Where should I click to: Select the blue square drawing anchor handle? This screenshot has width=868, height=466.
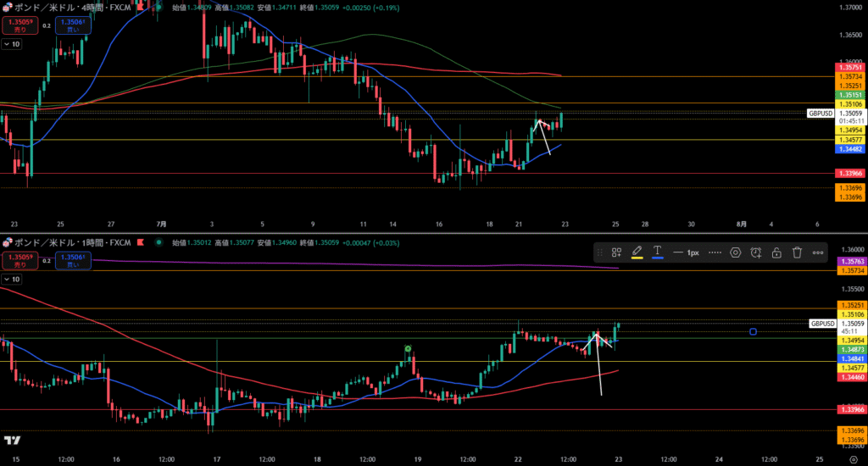[x=753, y=331]
